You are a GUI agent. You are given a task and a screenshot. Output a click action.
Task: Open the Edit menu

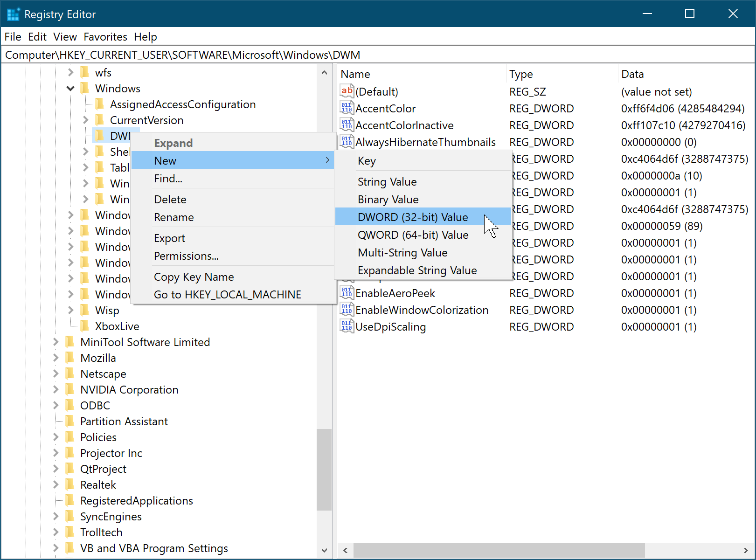pos(37,36)
